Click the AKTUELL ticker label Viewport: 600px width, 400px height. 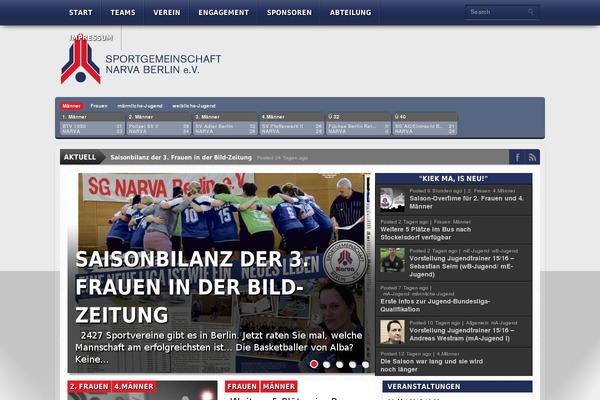[83, 157]
